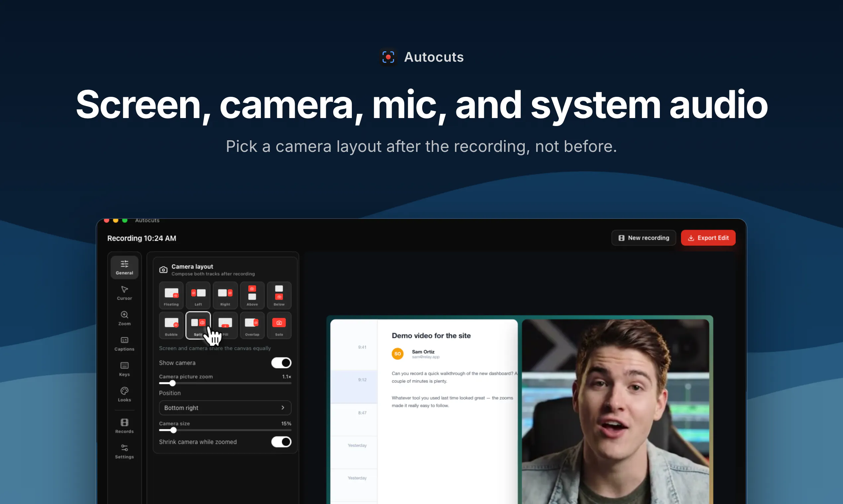The image size is (843, 504).
Task: Click the Export Edit button
Action: (x=708, y=238)
